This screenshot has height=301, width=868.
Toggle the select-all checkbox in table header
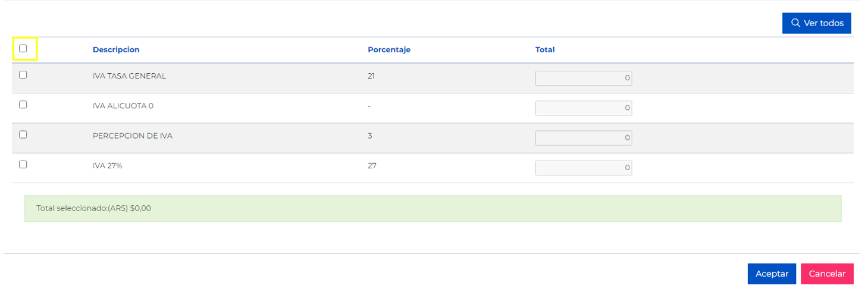pos(23,49)
